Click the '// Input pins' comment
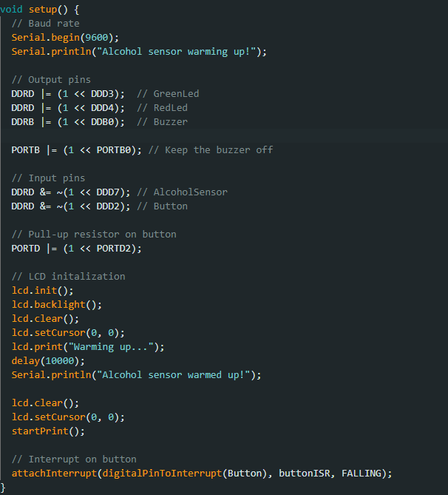The image size is (448, 495). tap(48, 178)
